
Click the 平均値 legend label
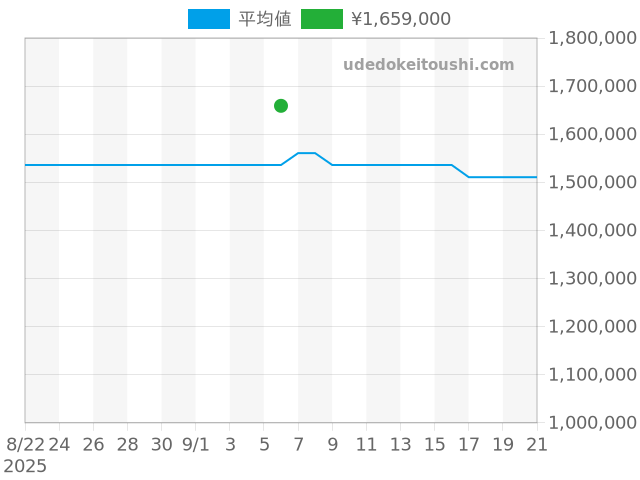click(x=264, y=19)
